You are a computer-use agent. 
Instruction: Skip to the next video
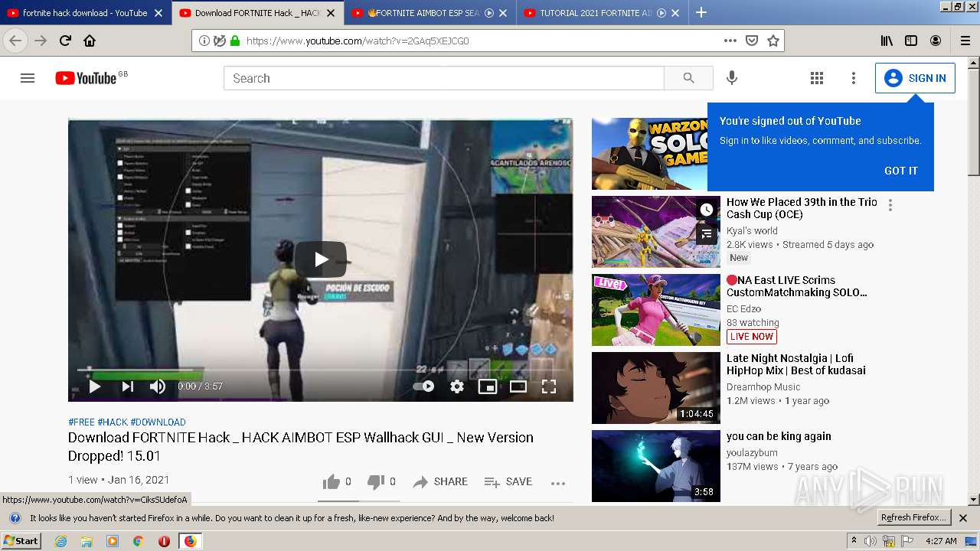(127, 386)
